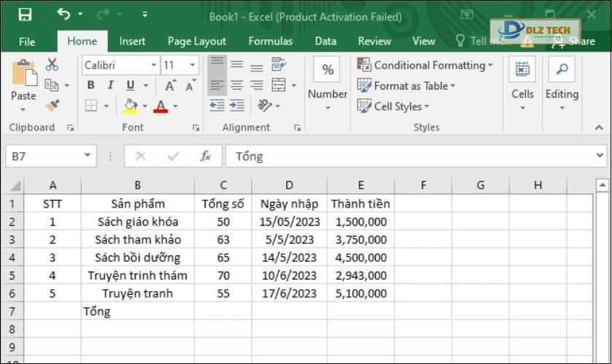
Task: Cut selection with scissors icon
Action: 52,64
